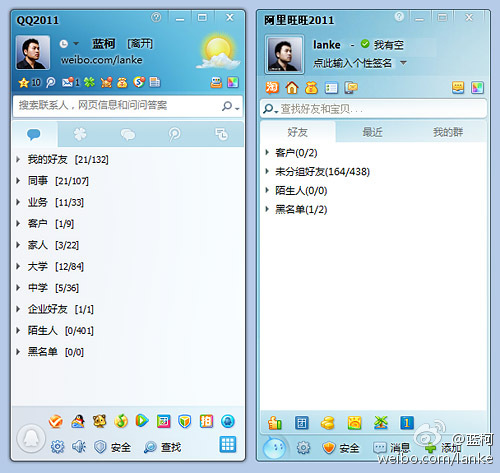
Task: Select 陌生人 [0/401] row in QQ
Action: (x=127, y=330)
